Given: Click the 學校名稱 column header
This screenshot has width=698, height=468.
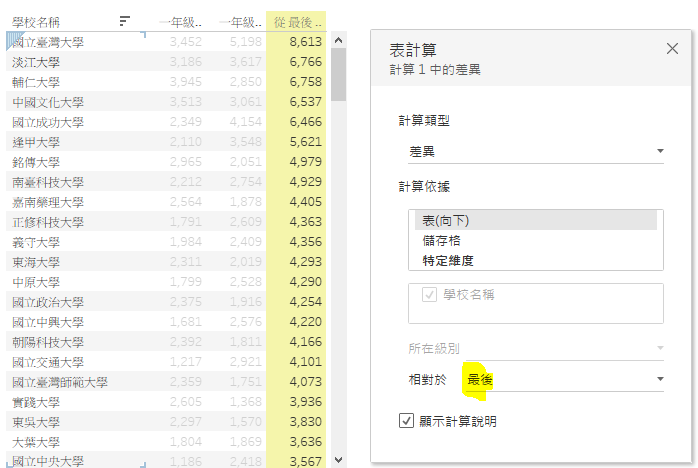Looking at the screenshot, I should pos(36,22).
